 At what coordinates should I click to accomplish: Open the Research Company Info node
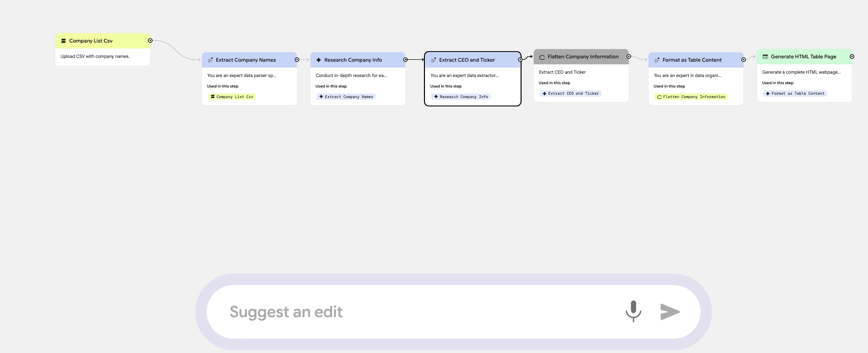click(353, 60)
